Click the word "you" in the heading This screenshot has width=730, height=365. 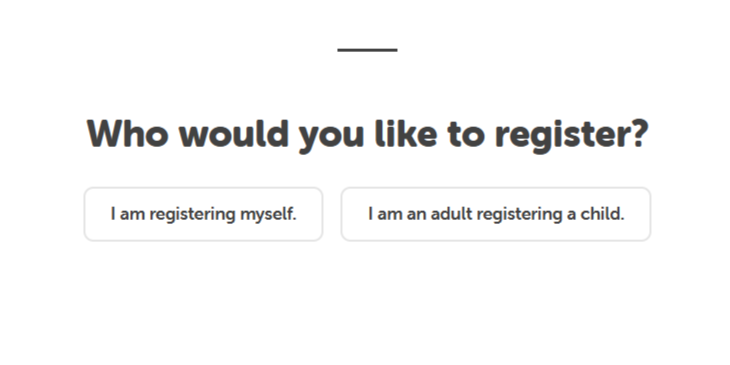[x=331, y=138]
